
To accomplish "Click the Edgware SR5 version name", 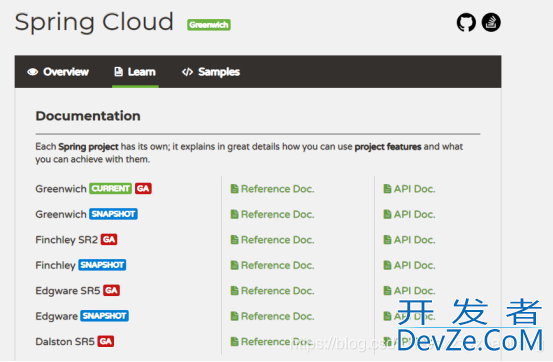I will pyautogui.click(x=68, y=291).
